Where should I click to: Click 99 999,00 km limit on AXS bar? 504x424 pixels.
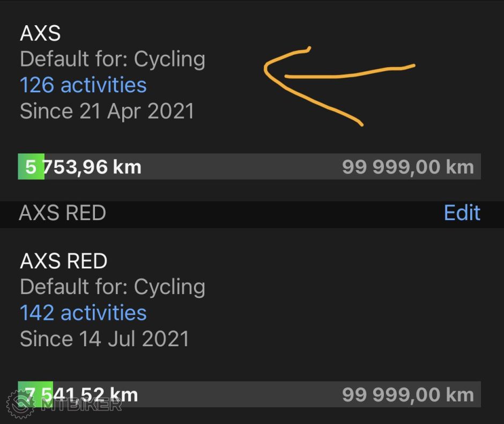(407, 167)
